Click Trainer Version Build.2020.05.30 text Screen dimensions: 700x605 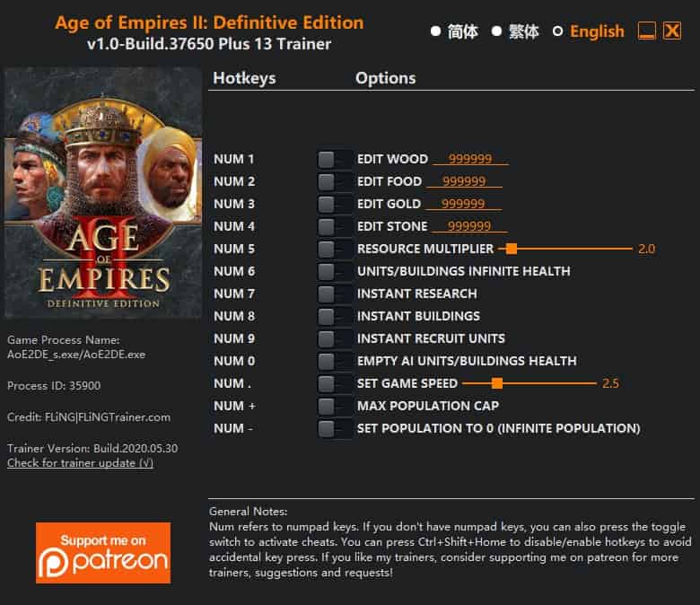click(92, 448)
